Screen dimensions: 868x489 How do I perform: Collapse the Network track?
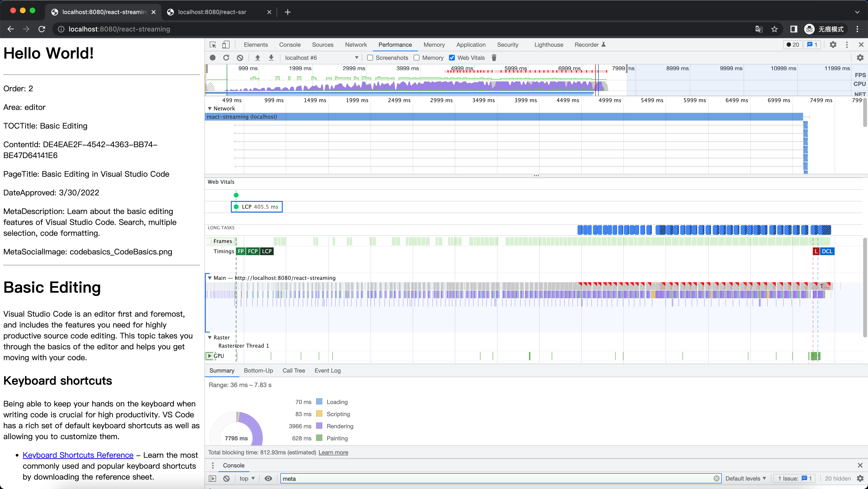pyautogui.click(x=209, y=108)
